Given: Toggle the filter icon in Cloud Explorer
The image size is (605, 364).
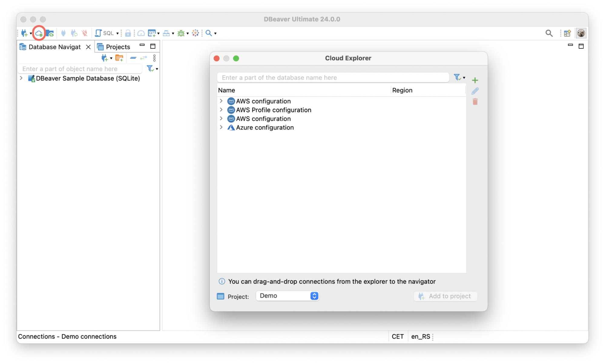Looking at the screenshot, I should coord(457,77).
